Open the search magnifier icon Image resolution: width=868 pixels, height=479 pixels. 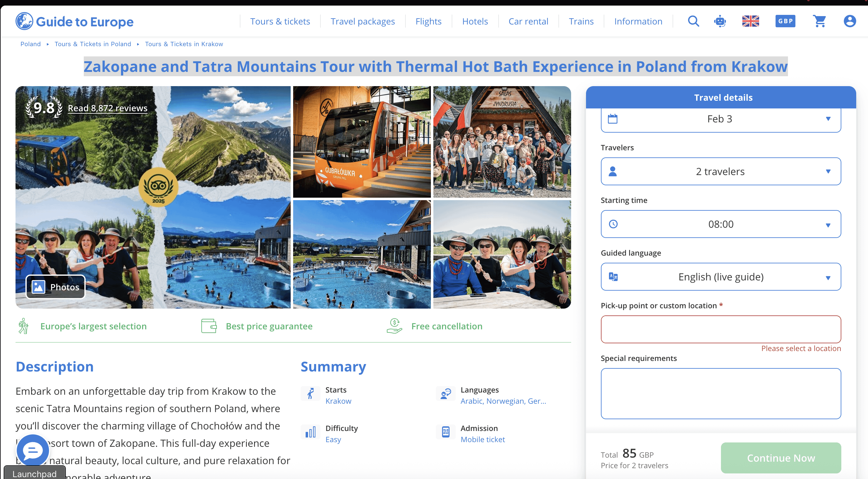[x=693, y=21]
